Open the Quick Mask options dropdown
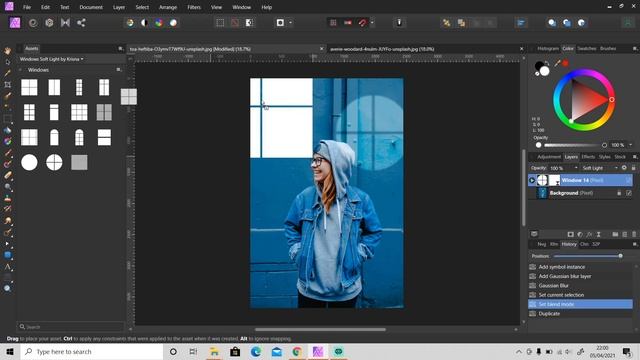 point(291,23)
